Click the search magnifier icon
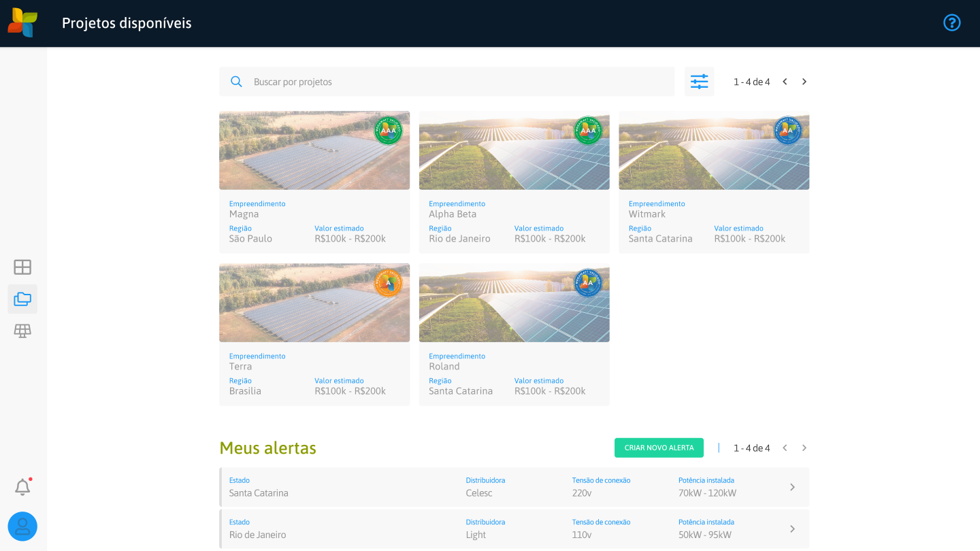 pos(236,82)
